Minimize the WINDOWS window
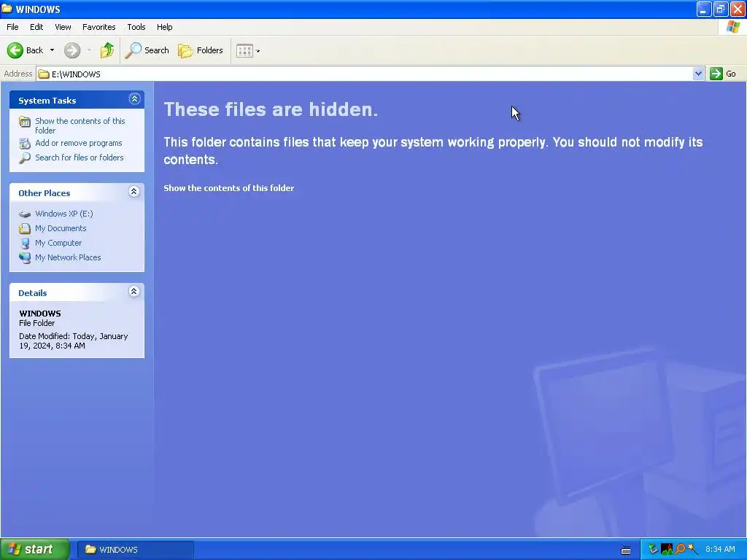The height and width of the screenshot is (560, 747). [704, 9]
